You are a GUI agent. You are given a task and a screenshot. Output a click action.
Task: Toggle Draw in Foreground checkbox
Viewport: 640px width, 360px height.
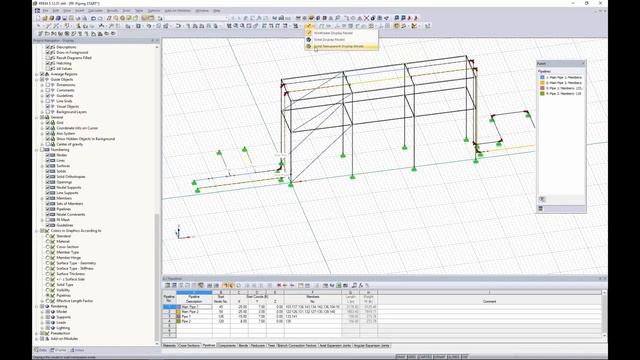(47, 53)
